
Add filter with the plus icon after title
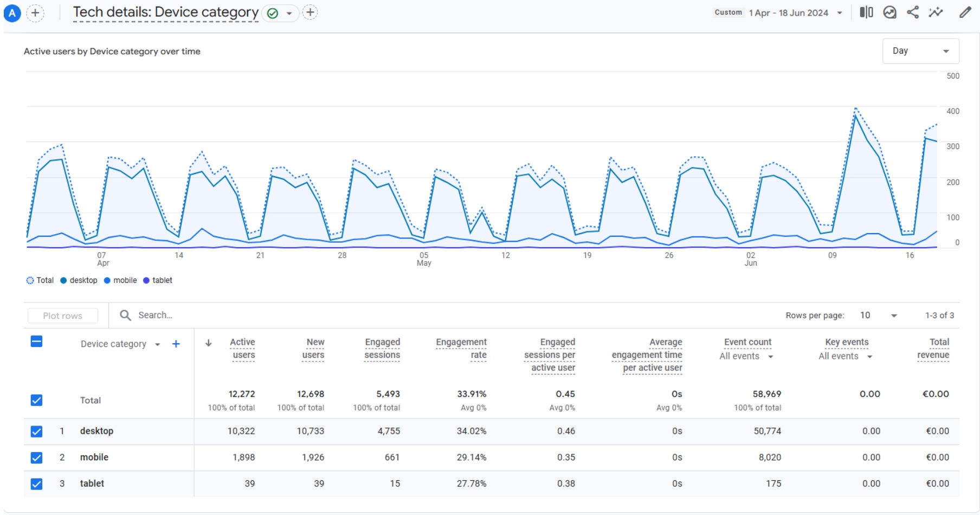click(x=310, y=12)
